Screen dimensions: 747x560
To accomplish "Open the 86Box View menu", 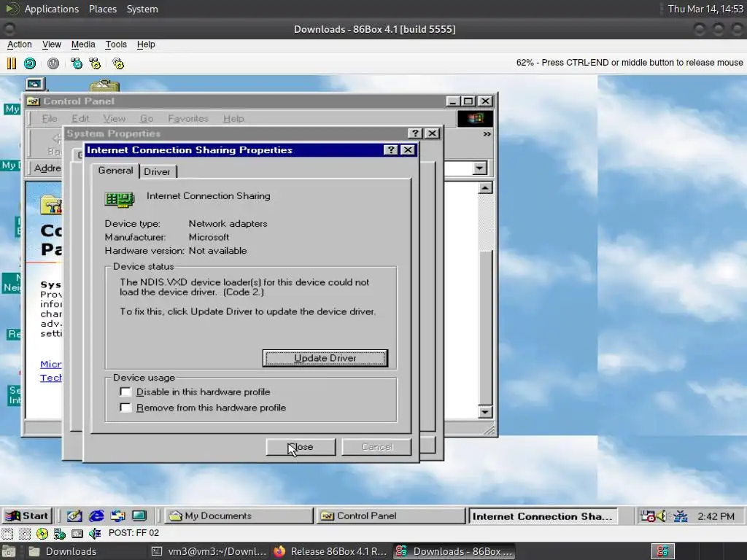I will (52, 44).
